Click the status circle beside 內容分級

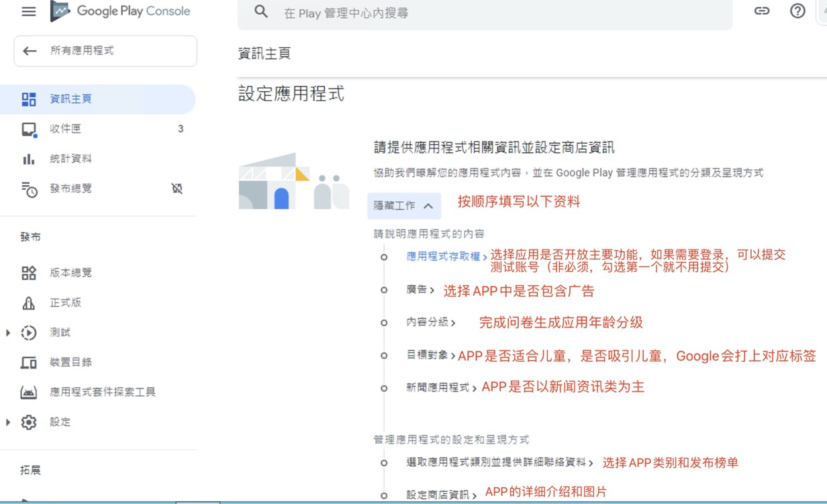(x=383, y=323)
